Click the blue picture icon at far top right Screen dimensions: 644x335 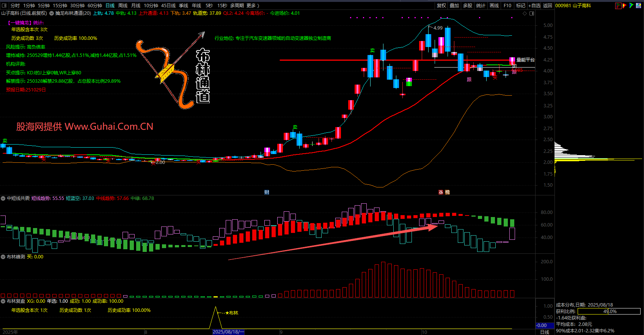[x=639, y=6]
